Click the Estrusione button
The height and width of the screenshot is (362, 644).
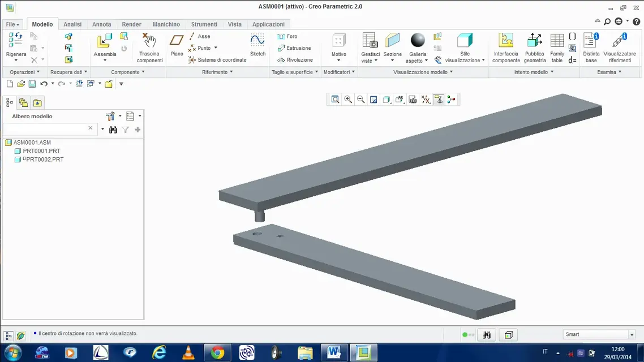[294, 48]
